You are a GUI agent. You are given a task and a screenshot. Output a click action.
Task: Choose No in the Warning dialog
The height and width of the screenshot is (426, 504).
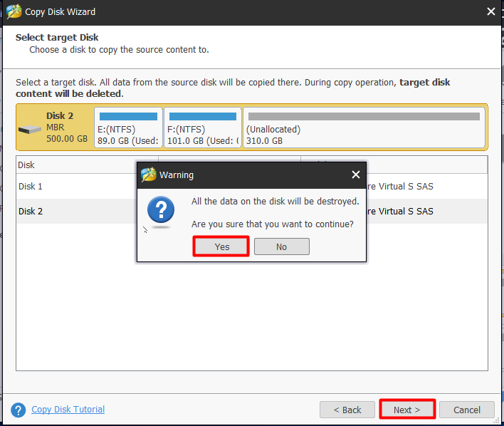[282, 246]
